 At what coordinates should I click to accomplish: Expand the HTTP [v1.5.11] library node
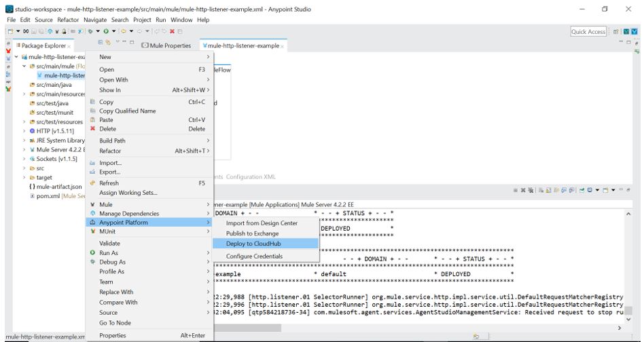[24, 131]
